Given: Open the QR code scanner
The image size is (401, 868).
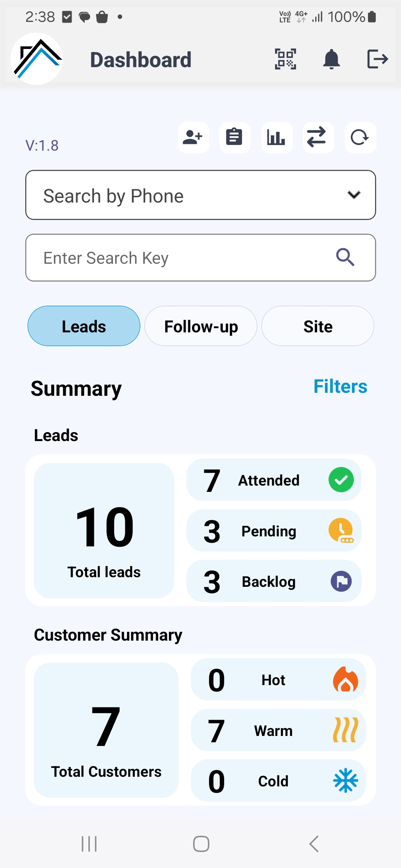Looking at the screenshot, I should (285, 59).
